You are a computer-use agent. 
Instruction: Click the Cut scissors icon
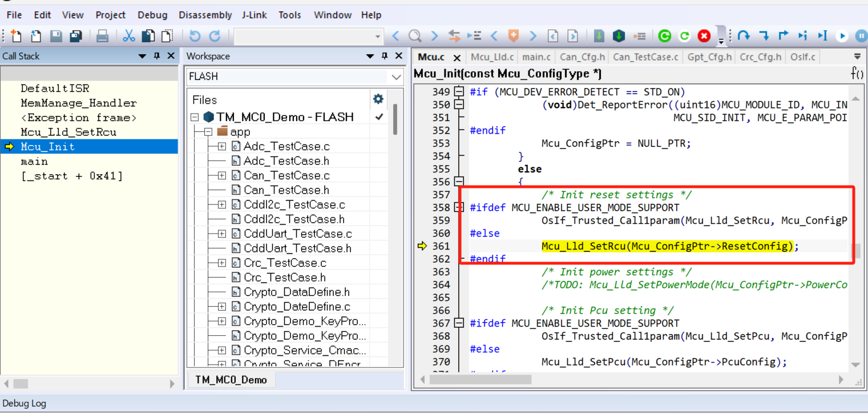(x=129, y=36)
